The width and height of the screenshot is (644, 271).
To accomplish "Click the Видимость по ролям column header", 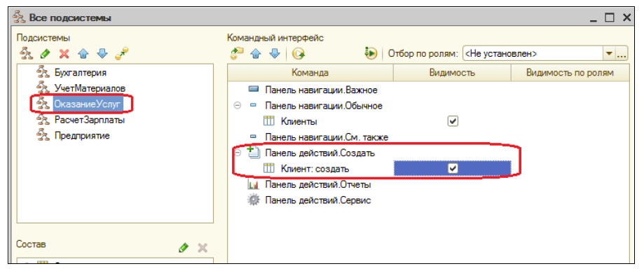I will [x=570, y=73].
